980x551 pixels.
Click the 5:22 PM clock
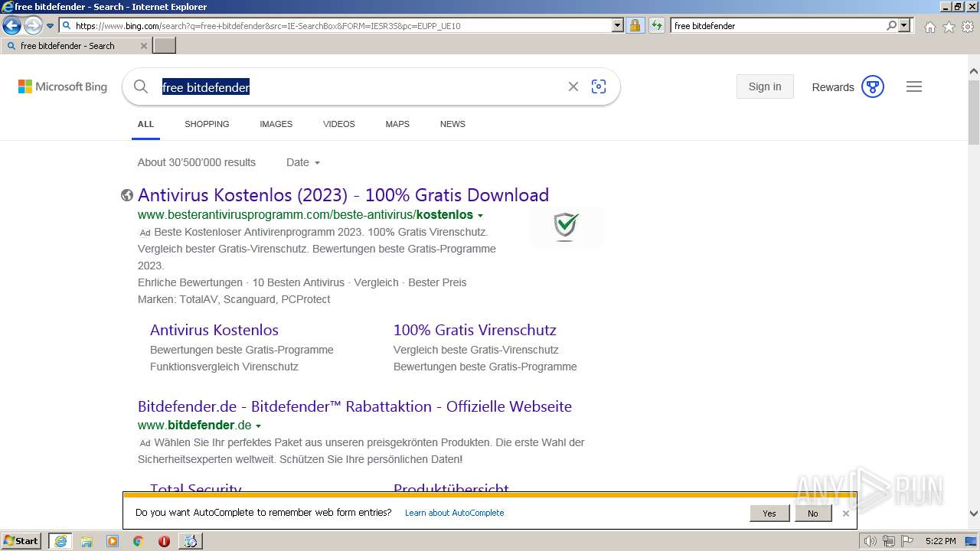coord(940,541)
